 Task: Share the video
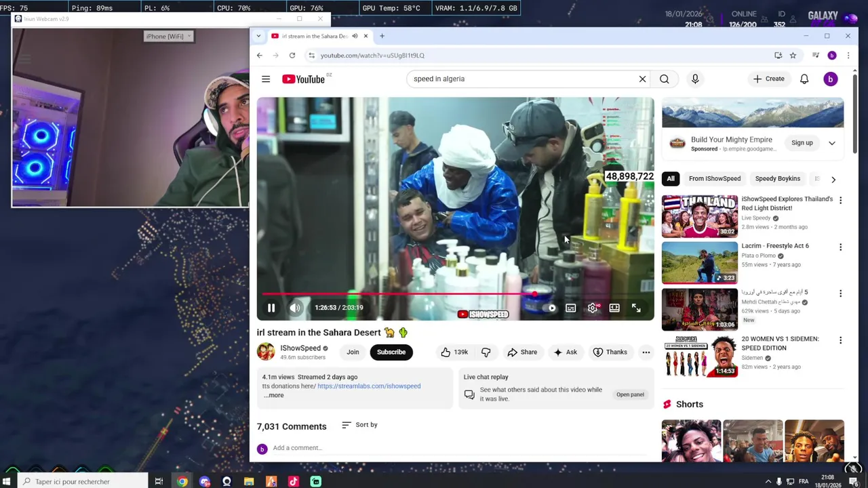(522, 352)
